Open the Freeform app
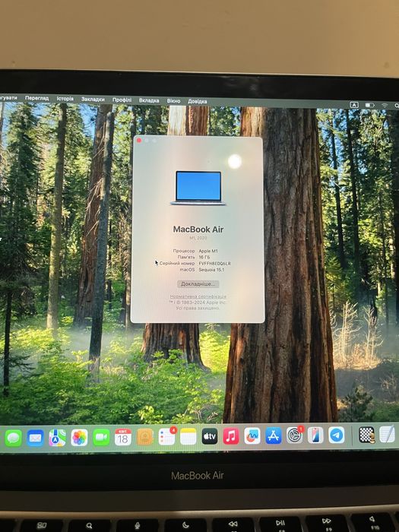Screen dimensions: 399x532 pos(252,436)
